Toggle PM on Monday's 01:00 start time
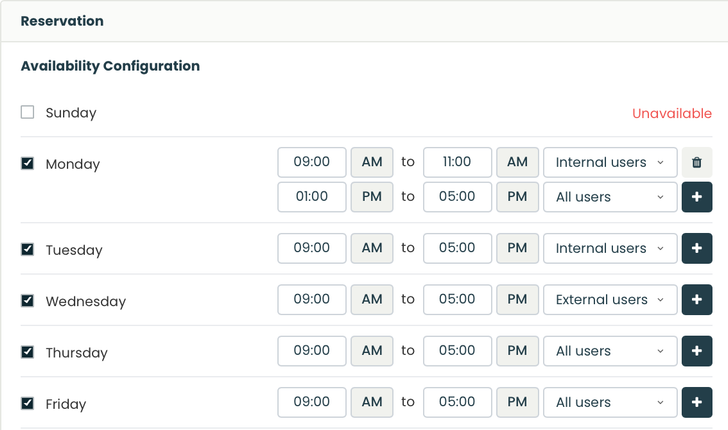 pyautogui.click(x=372, y=197)
